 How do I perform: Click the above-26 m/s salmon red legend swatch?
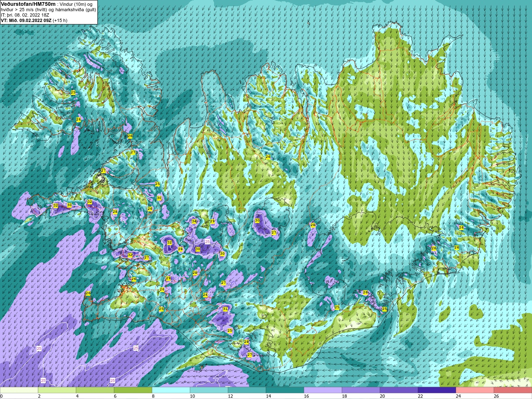(x=512, y=390)
